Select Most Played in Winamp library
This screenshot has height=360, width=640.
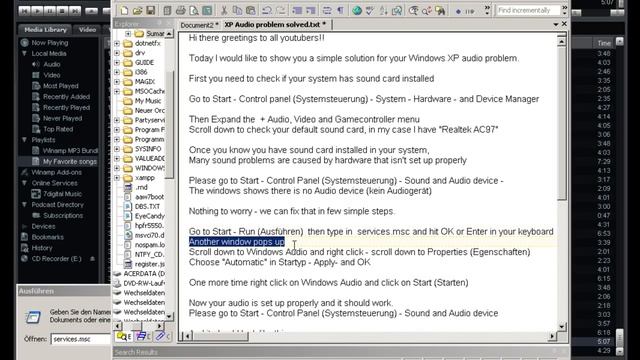60,86
